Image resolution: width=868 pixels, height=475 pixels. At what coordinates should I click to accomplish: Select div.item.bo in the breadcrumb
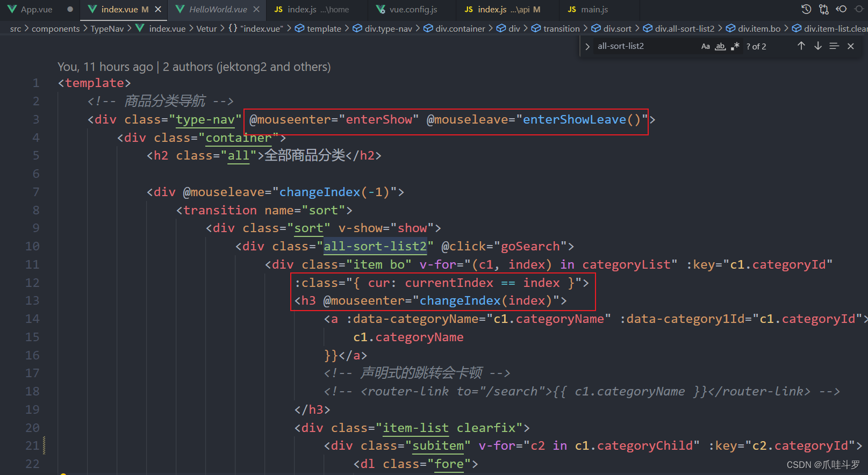pyautogui.click(x=759, y=28)
